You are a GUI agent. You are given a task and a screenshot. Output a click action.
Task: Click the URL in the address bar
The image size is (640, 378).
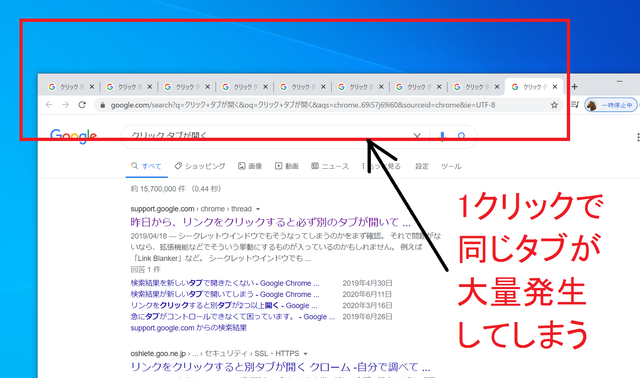tap(303, 105)
